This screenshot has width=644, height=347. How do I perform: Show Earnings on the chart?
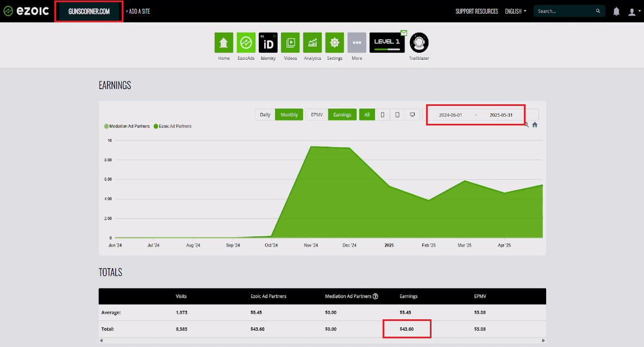coord(342,115)
